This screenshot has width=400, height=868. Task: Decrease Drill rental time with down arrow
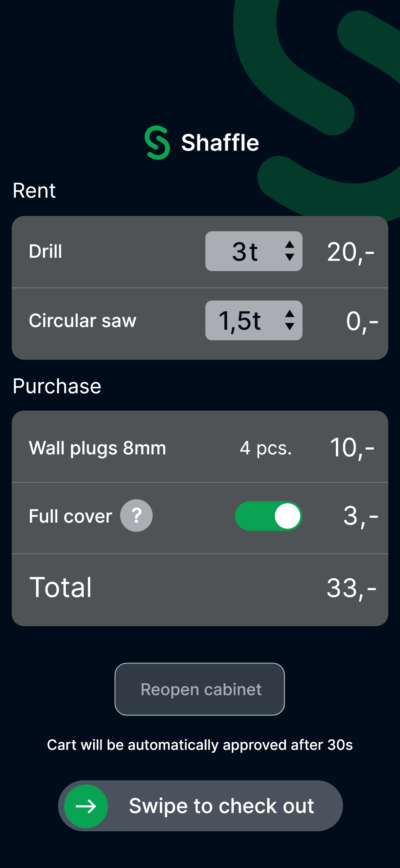click(289, 257)
